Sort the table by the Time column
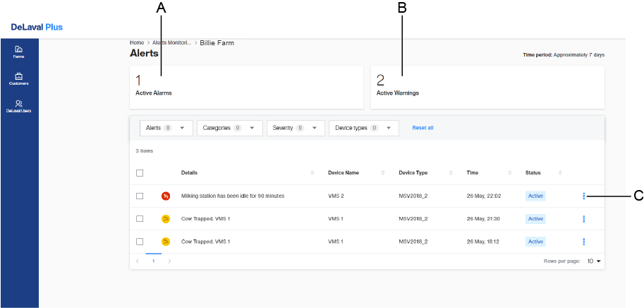Screen dimensions: 644x308 510,173
